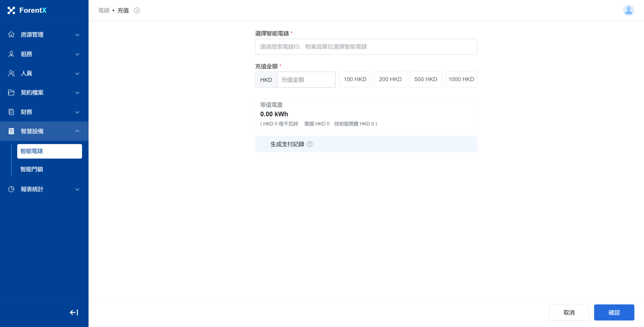Expand the 租務 menu chevron
The width and height of the screenshot is (644, 327).
coord(77,54)
